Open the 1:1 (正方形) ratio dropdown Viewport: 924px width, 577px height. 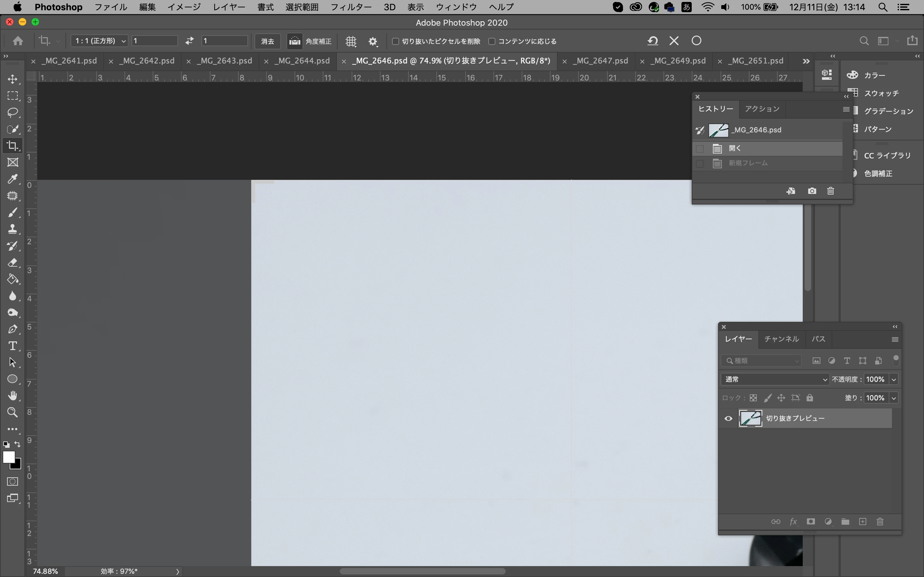coord(99,41)
